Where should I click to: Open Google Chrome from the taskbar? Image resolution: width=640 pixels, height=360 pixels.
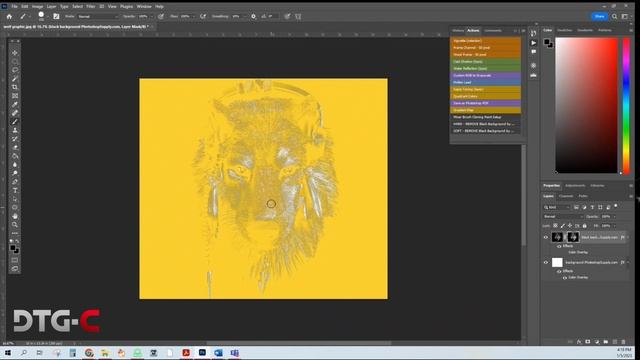[89, 353]
